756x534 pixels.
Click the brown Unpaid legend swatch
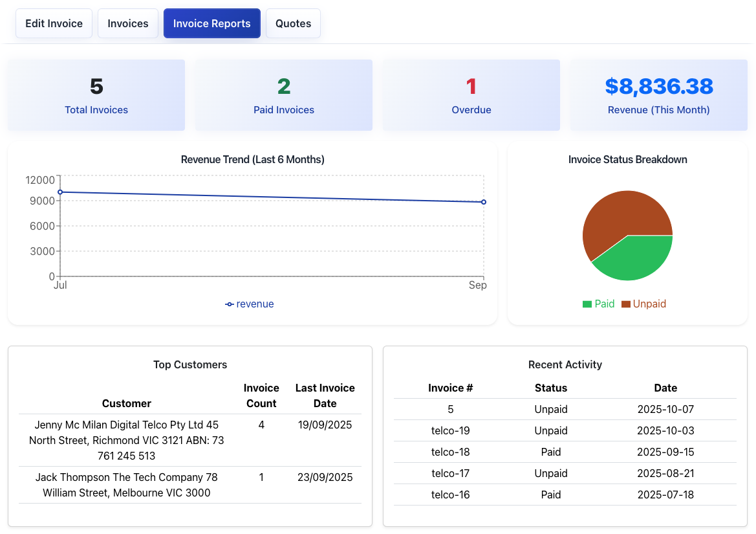[x=626, y=304]
